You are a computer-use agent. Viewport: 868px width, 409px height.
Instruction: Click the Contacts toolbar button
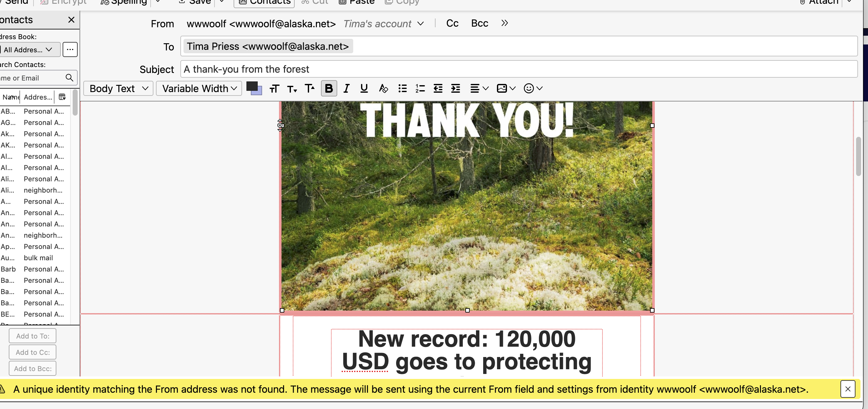pyautogui.click(x=264, y=3)
